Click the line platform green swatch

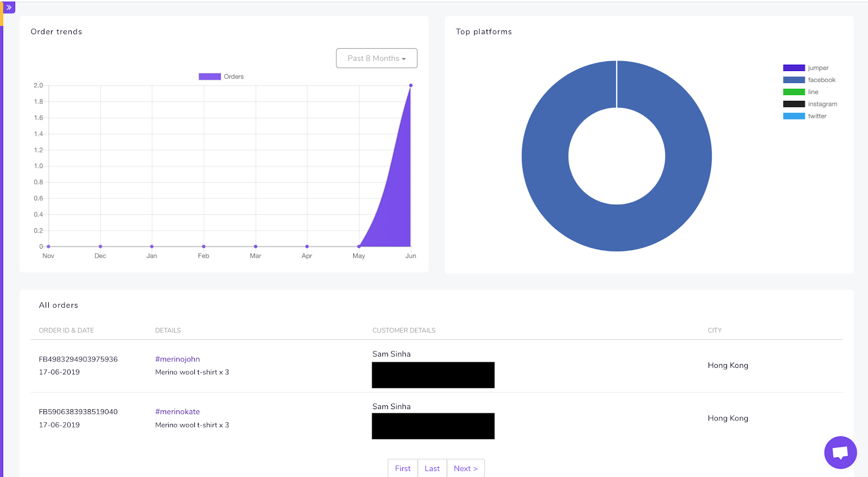point(794,92)
